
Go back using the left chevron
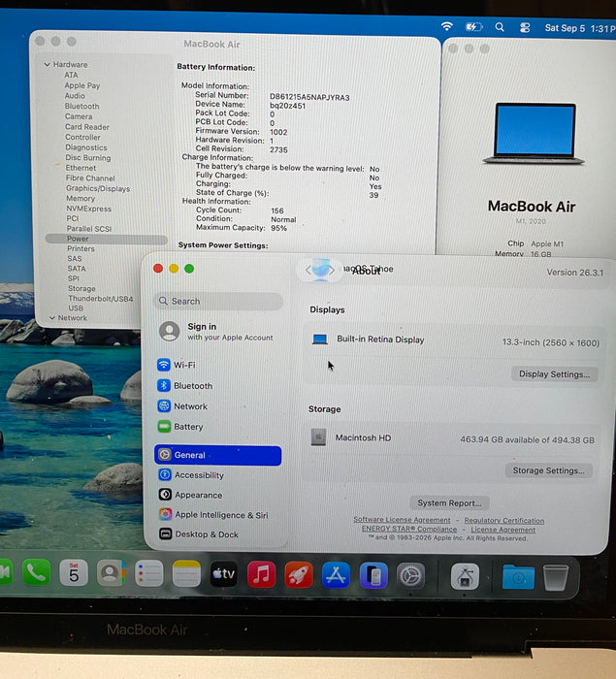point(308,271)
